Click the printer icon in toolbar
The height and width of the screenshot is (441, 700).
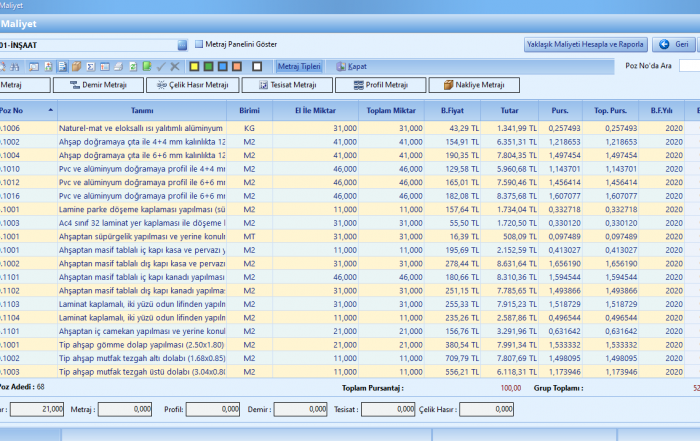pyautogui.click(x=118, y=66)
